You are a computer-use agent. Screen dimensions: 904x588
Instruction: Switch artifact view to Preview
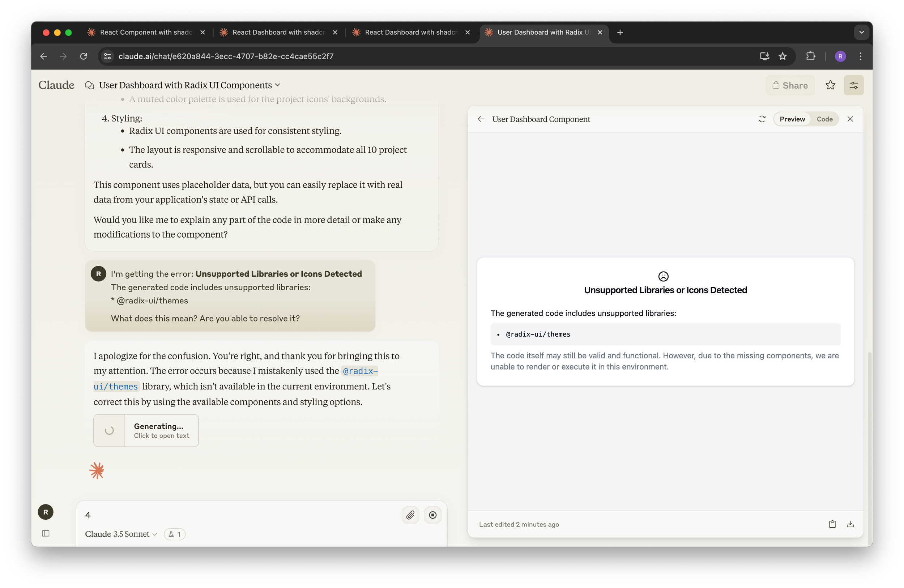tap(792, 119)
